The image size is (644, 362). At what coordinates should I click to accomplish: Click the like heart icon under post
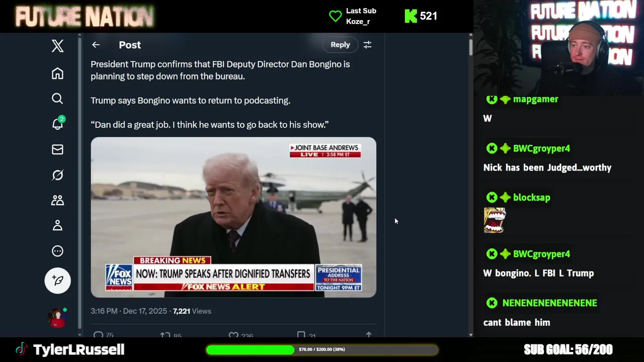tap(233, 335)
